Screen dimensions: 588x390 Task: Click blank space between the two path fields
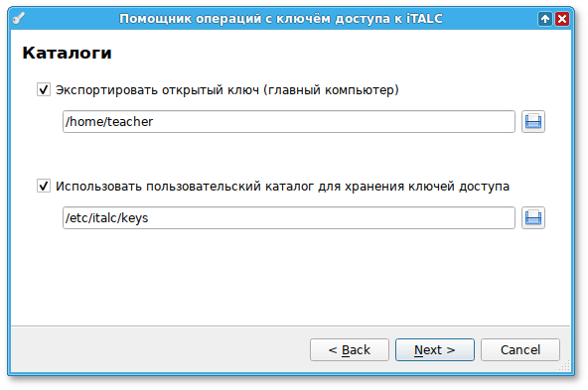click(289, 156)
